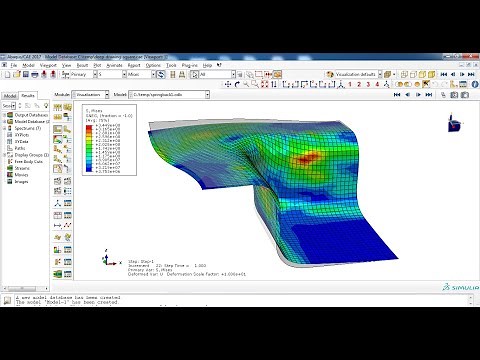
Task: Click the Plot Contours on Deformed Shape icon
Action: click(x=58, y=139)
